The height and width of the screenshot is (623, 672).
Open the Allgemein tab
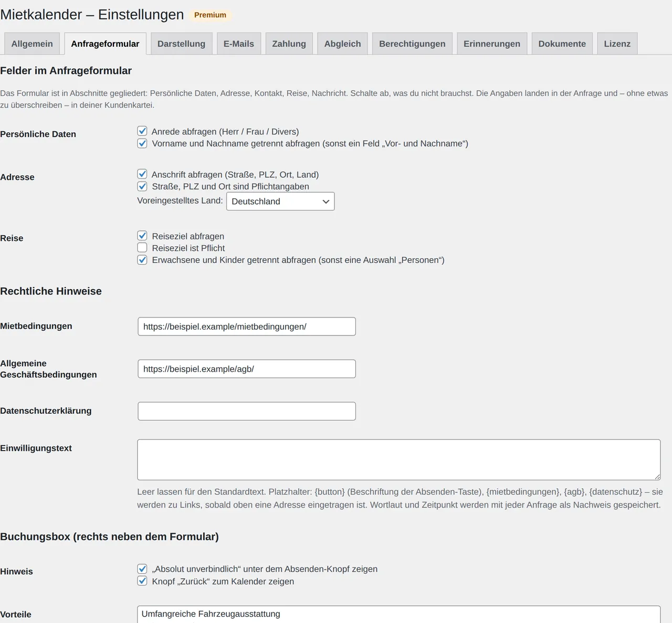click(32, 44)
